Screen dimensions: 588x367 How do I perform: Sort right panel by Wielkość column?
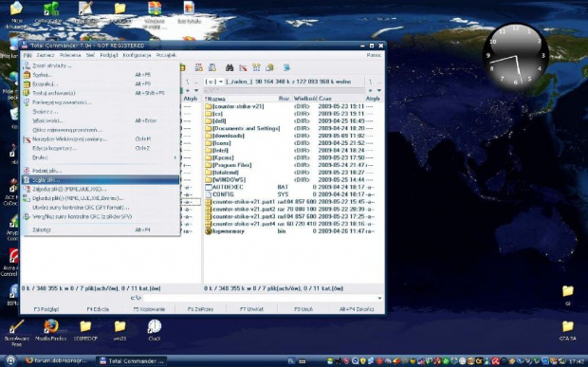point(305,99)
